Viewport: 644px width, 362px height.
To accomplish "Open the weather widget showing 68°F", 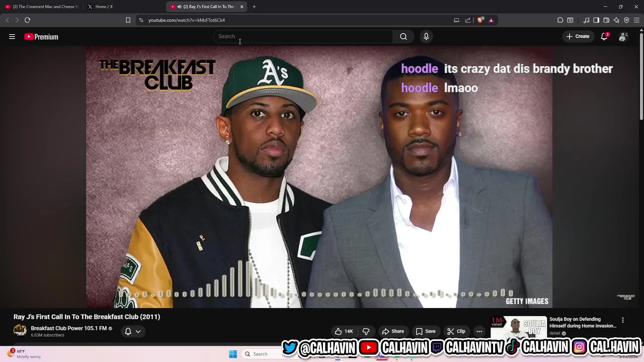I will (x=24, y=354).
